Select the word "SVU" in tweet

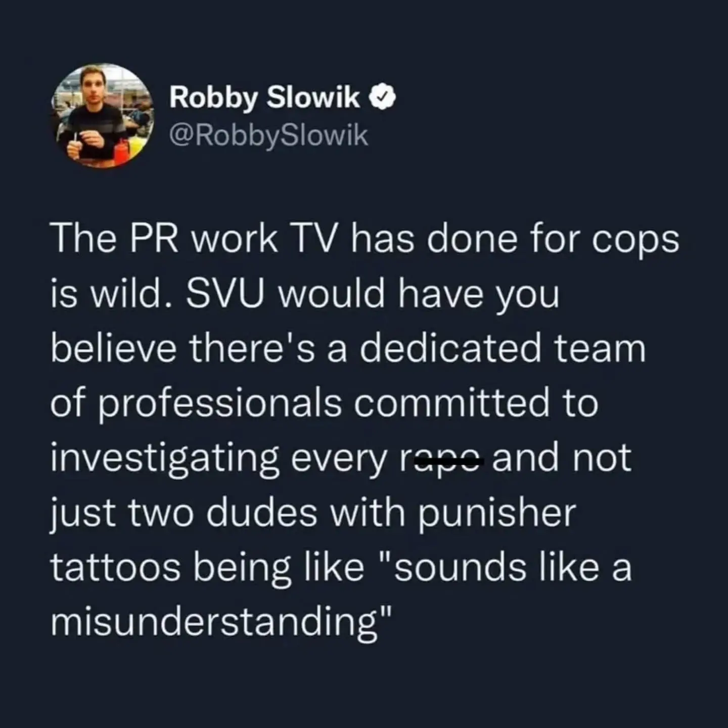coord(225,294)
